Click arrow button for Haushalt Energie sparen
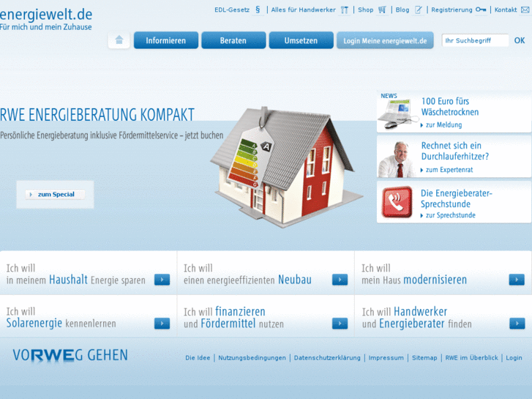532x399 pixels. tap(162, 280)
